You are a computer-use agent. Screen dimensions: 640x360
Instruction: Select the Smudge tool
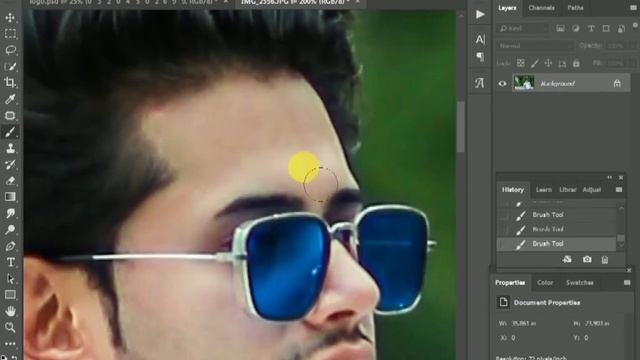(10, 213)
